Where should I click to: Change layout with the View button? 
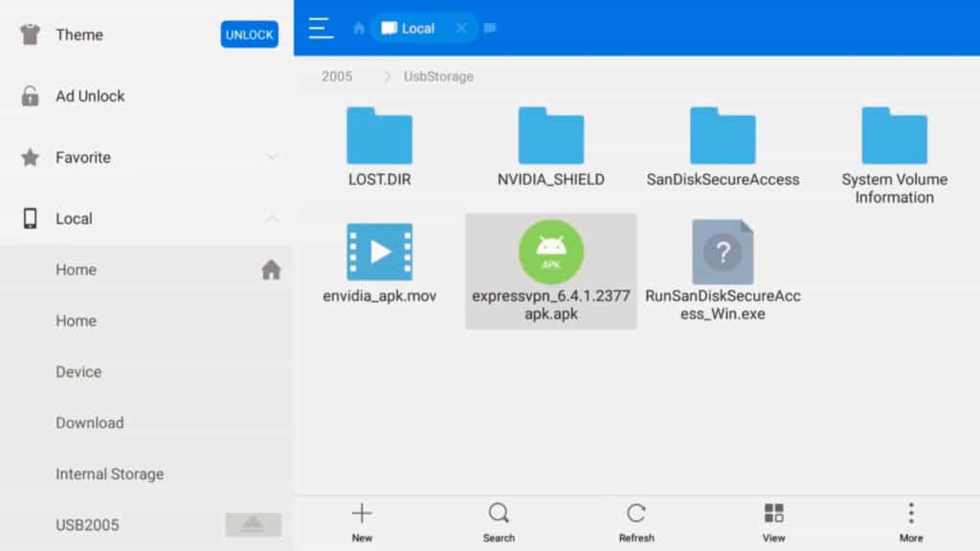tap(773, 523)
